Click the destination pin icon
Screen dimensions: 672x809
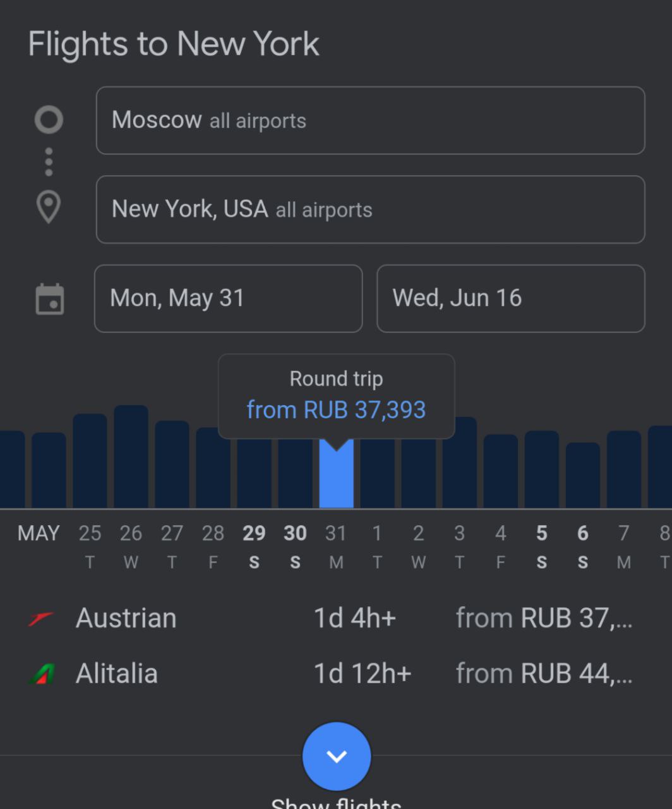point(49,207)
